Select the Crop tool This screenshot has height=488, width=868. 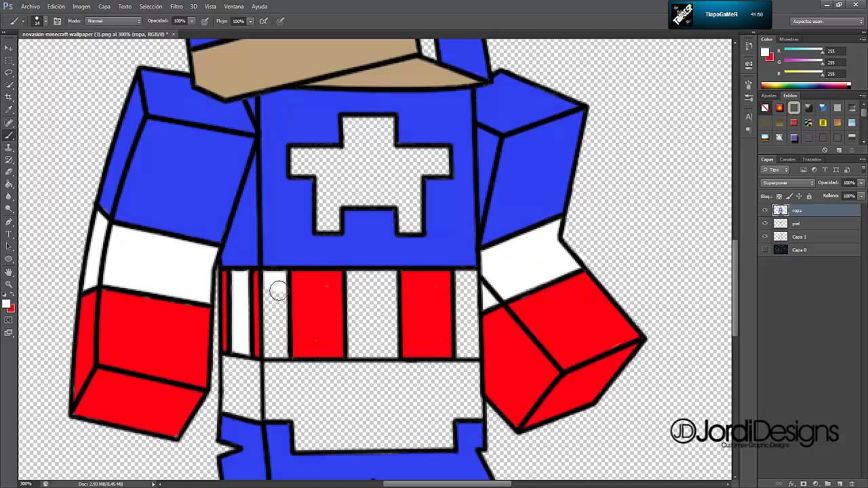[x=9, y=98]
